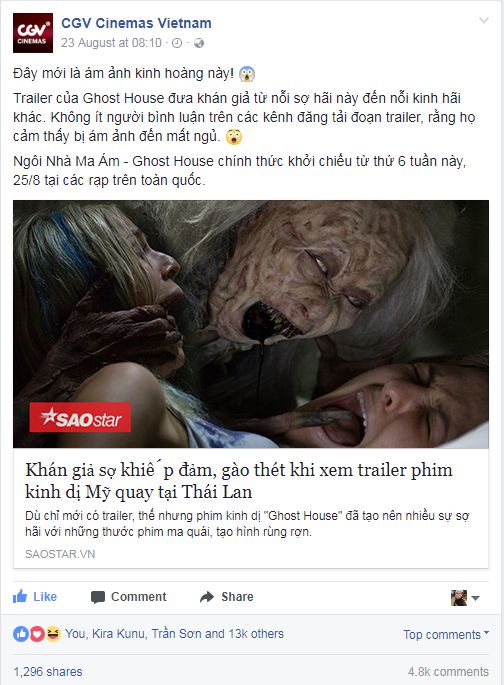The height and width of the screenshot is (685, 504).
Task: View the 1,296 shares list
Action: pos(48,671)
